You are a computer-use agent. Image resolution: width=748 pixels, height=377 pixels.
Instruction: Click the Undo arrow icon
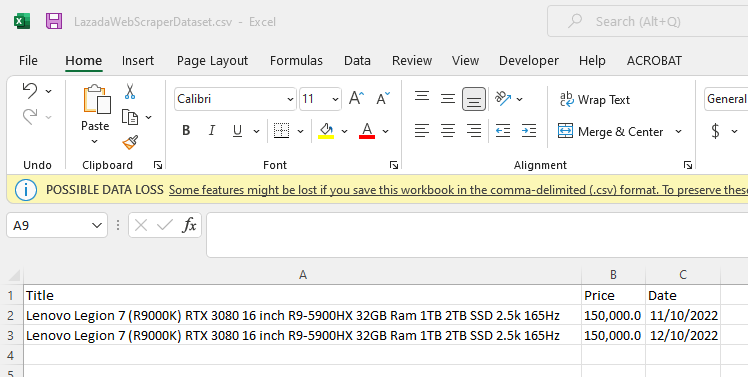coord(30,91)
